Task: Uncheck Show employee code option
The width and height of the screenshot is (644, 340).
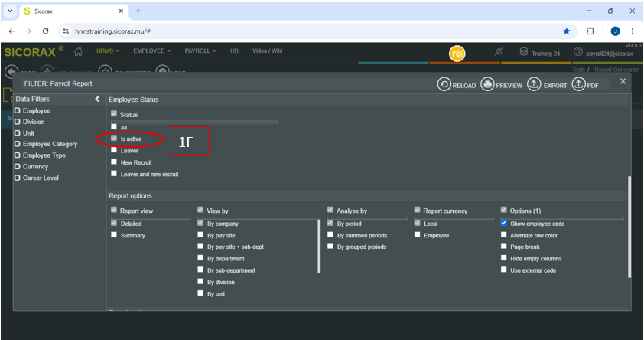Action: 503,223
